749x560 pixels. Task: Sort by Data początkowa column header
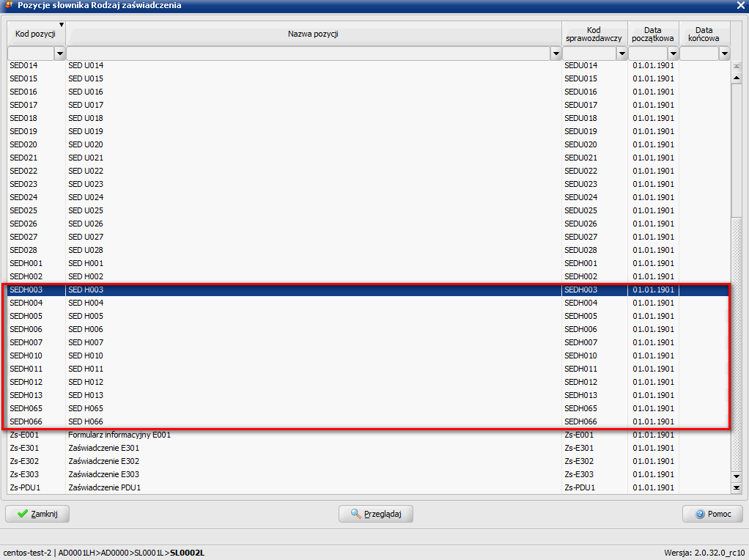pos(653,34)
